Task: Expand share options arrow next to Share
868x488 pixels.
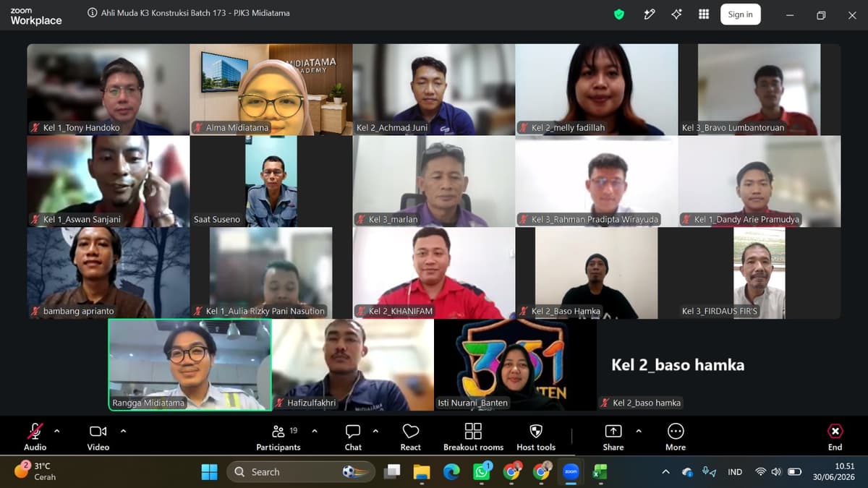Action: click(x=639, y=431)
